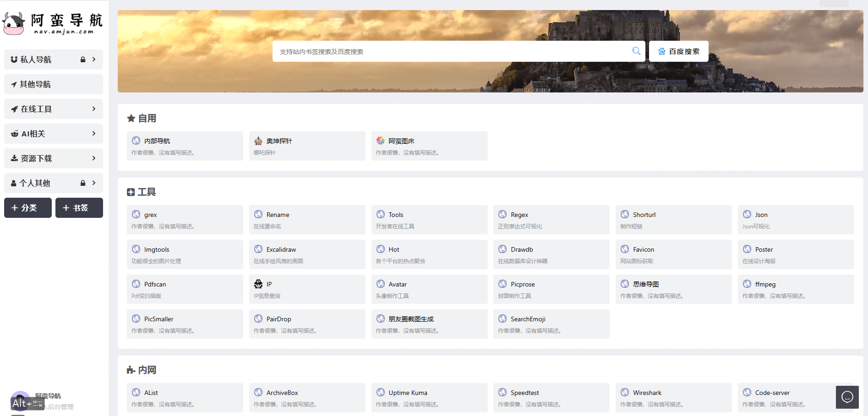Open 其他导航 in the sidebar

[x=53, y=84]
